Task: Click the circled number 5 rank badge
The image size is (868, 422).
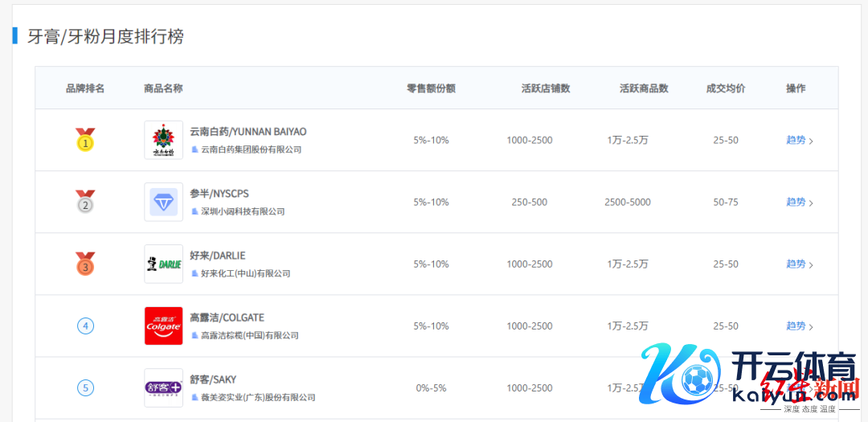Action: (x=85, y=387)
